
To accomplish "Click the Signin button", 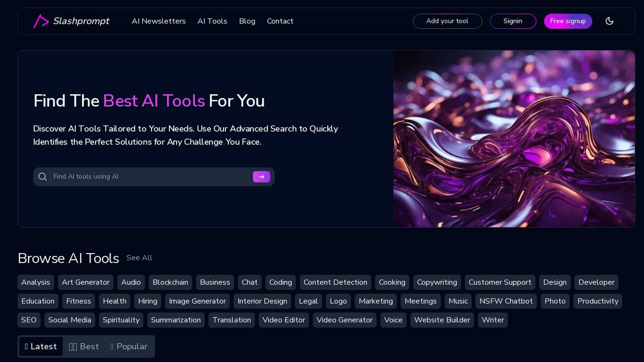I will pyautogui.click(x=513, y=21).
